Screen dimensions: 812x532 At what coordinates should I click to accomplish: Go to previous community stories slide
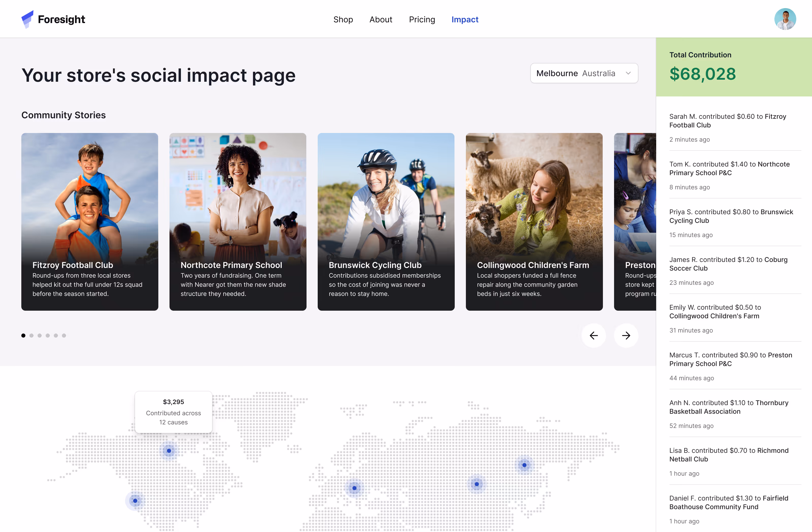pos(594,336)
